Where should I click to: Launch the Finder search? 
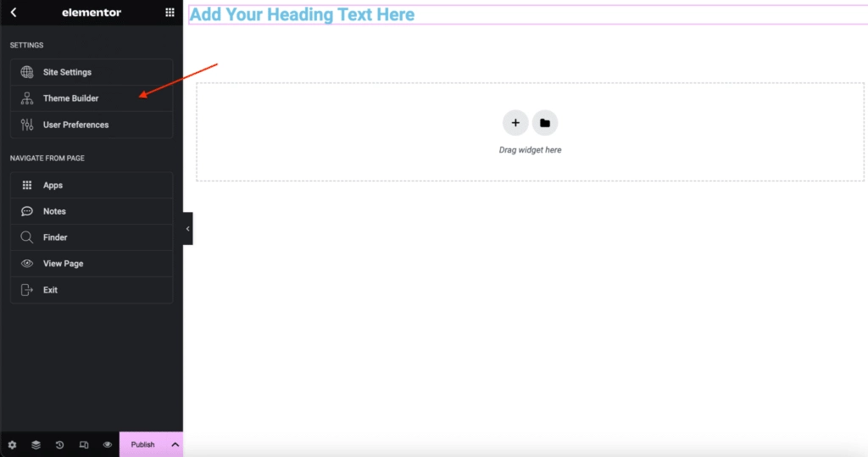[92, 237]
